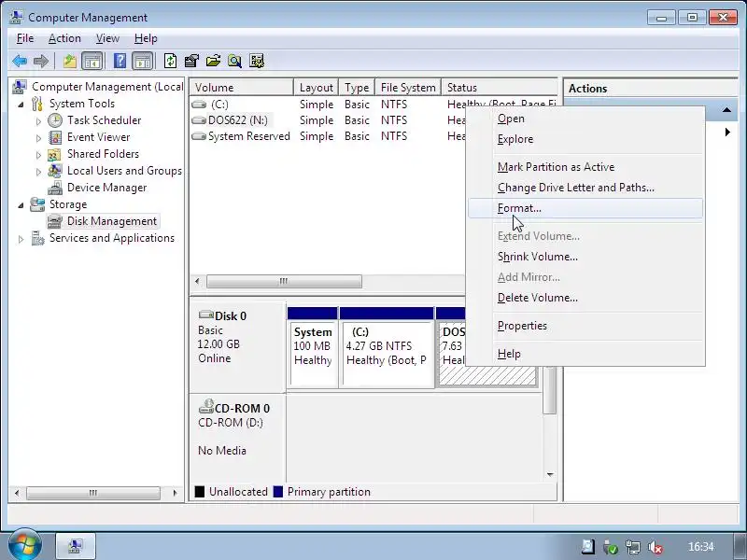The width and height of the screenshot is (747, 560).
Task: Expand Services and Applications node arrow
Action: click(21, 239)
